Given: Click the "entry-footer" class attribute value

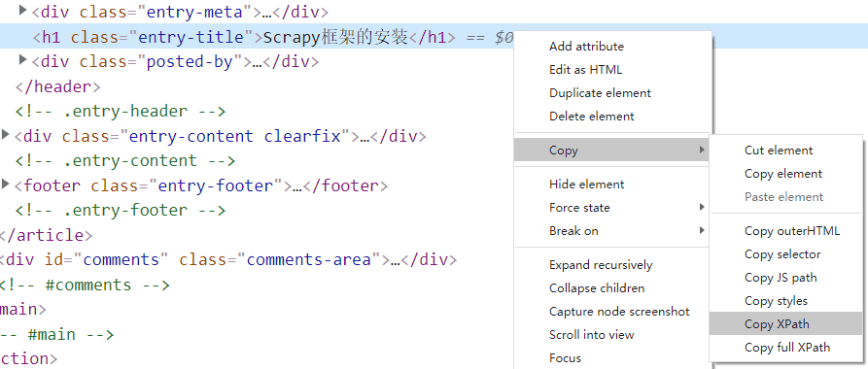Looking at the screenshot, I should point(216,185).
